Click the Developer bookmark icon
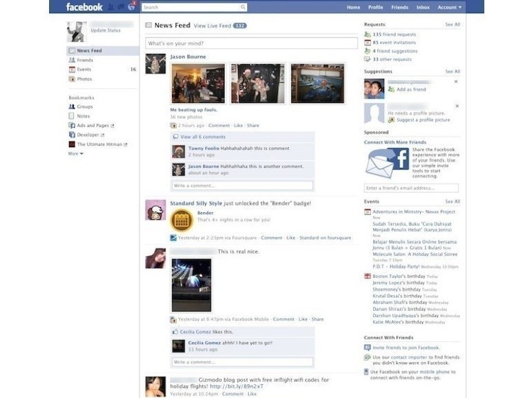532x398 pixels. tap(72, 135)
